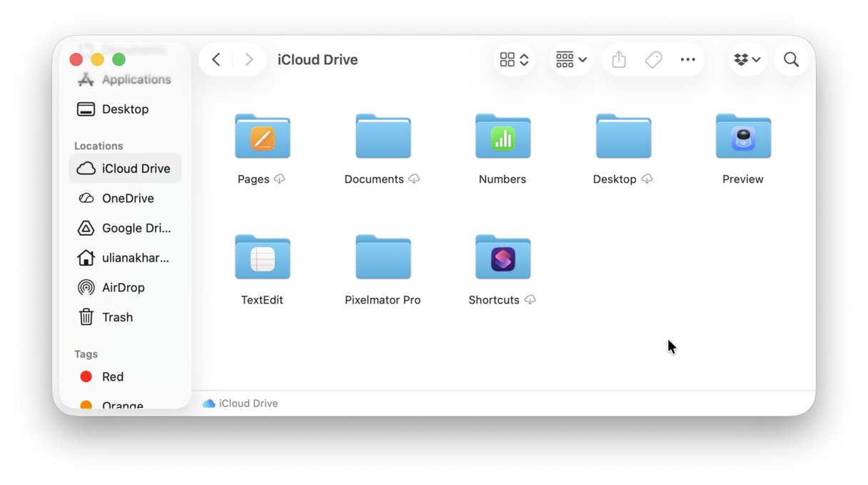The height and width of the screenshot is (485, 868).
Task: Open the grouping options dropdown
Action: tap(570, 59)
